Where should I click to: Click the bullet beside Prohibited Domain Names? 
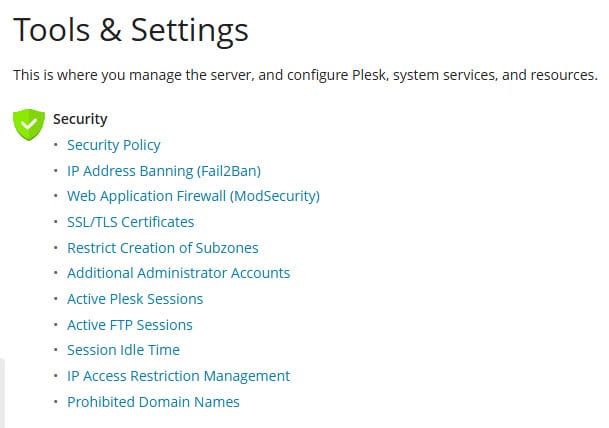pyautogui.click(x=56, y=403)
